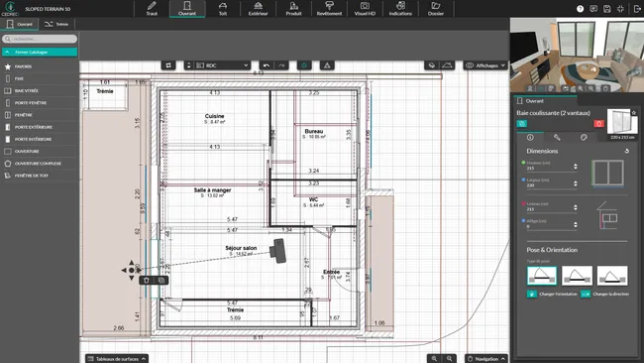Select the Tracé pencil tool
The width and height of the screenshot is (644, 363).
[x=152, y=9]
